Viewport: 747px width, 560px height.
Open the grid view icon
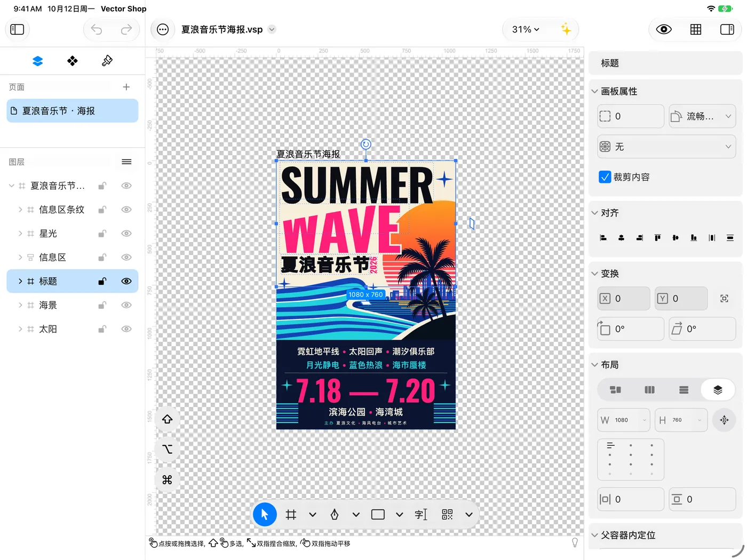696,29
